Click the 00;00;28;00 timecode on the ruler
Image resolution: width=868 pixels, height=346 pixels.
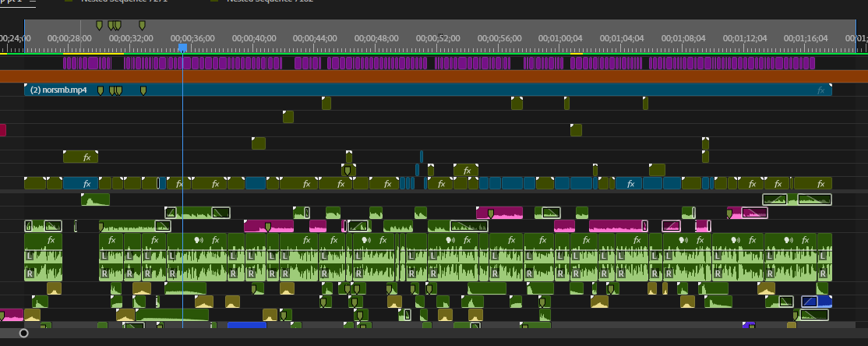[x=69, y=38]
